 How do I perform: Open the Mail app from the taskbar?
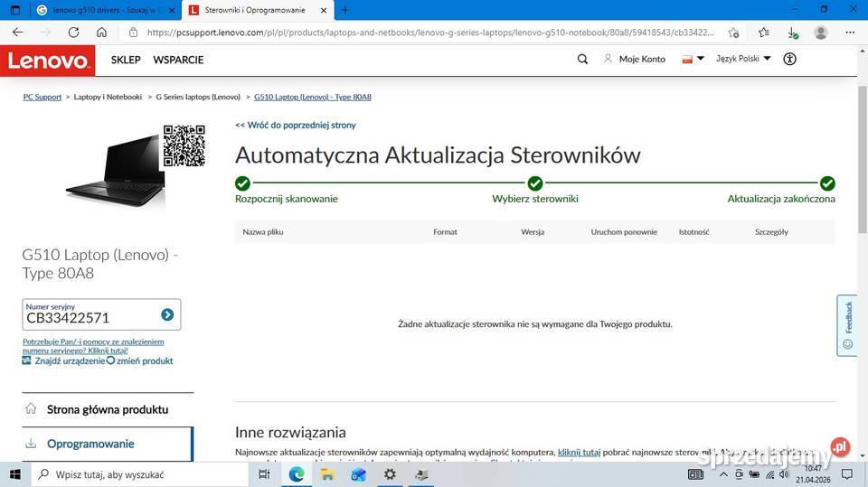[359, 474]
